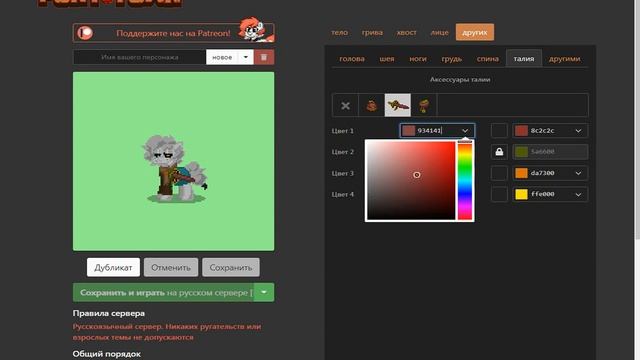Click the ffe000 hex value field
Screen dimensions: 640x360
[x=549, y=194]
